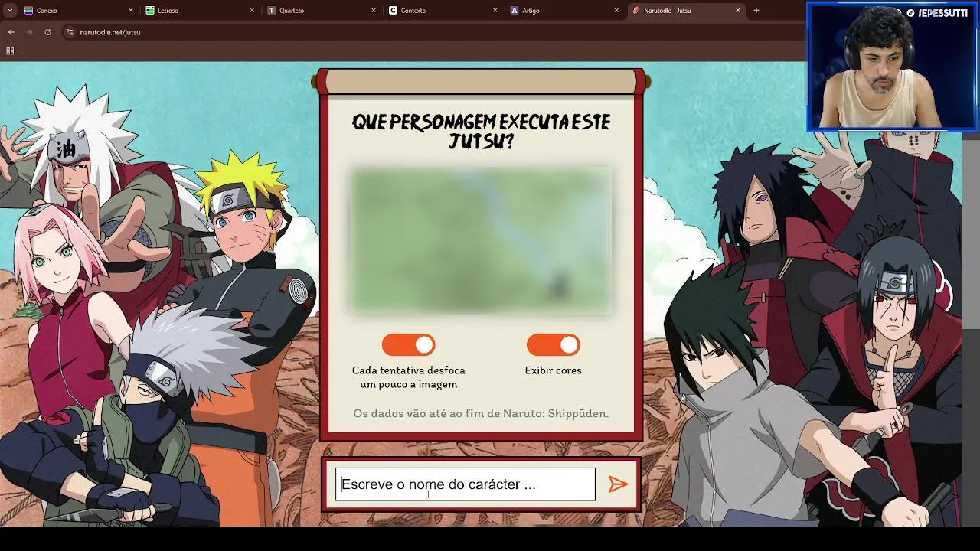Viewport: 980px width, 551px height.
Task: Click the Conexo tab favicon
Action: [28, 11]
